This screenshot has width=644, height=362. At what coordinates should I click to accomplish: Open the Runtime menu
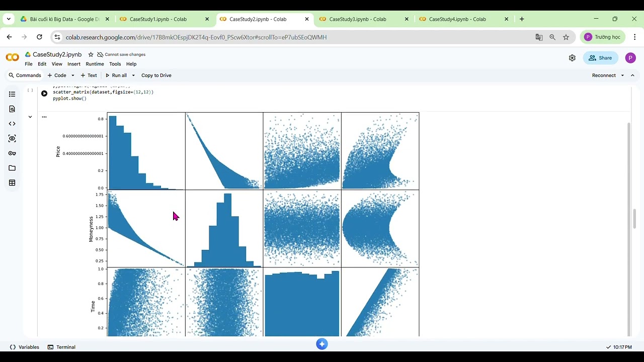95,64
